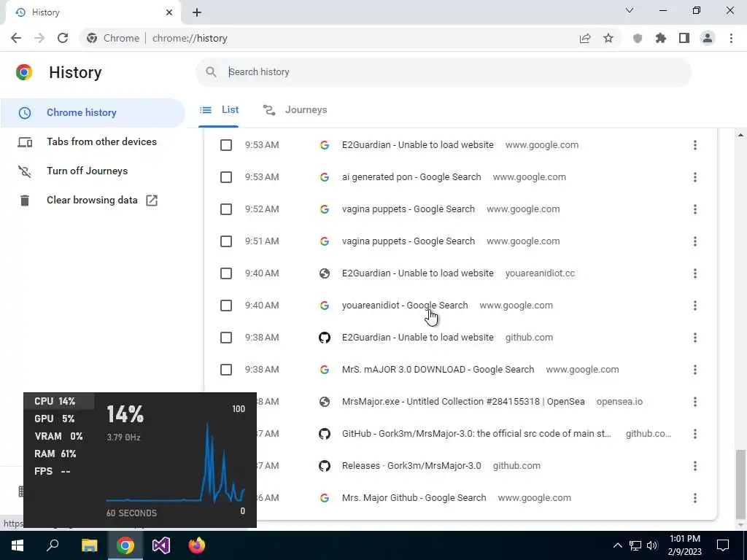Open Mrs. Major Github Google Search link

pyautogui.click(x=414, y=497)
